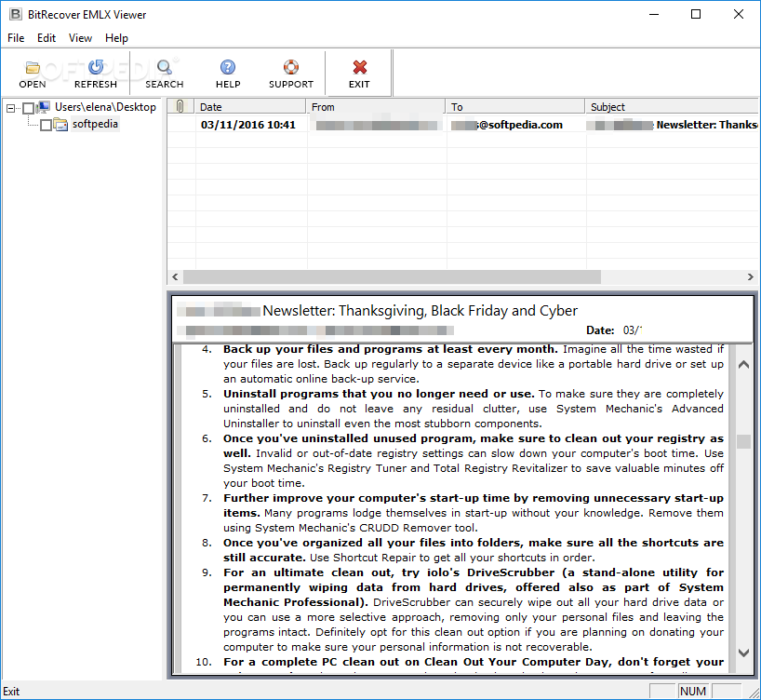Image resolution: width=761 pixels, height=700 pixels.
Task: Click the Newsletter: Thanksgiving subject heading in preview
Action: (x=421, y=310)
